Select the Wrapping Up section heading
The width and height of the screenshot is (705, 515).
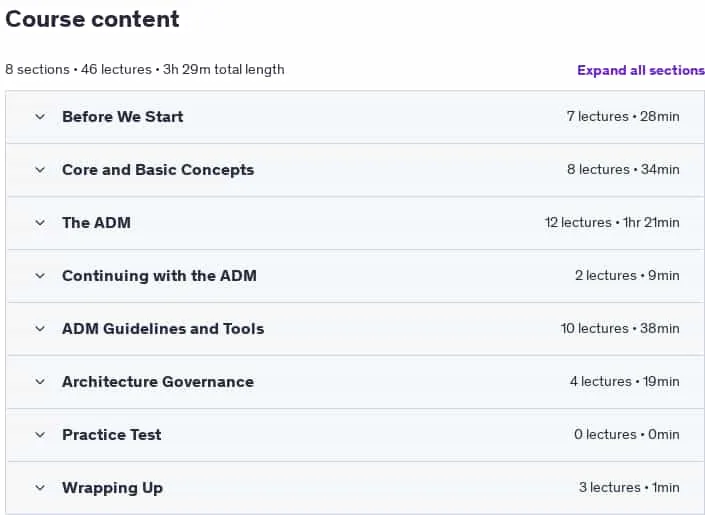[112, 488]
